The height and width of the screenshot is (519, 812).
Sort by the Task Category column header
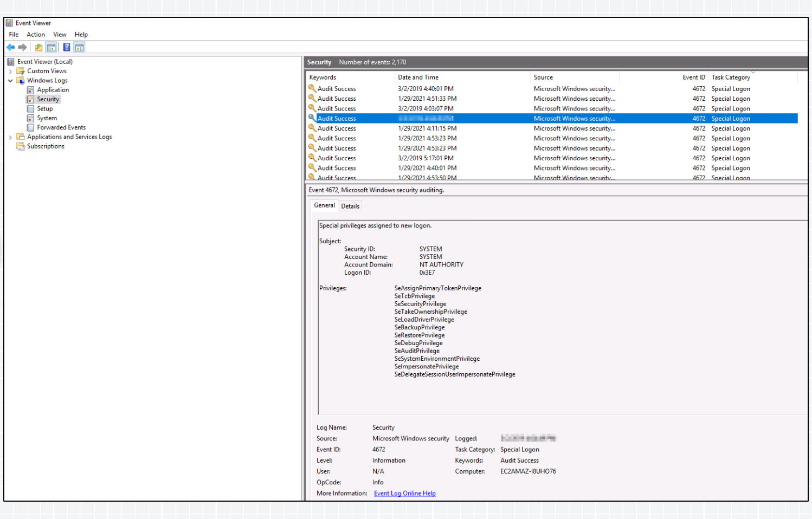point(753,77)
